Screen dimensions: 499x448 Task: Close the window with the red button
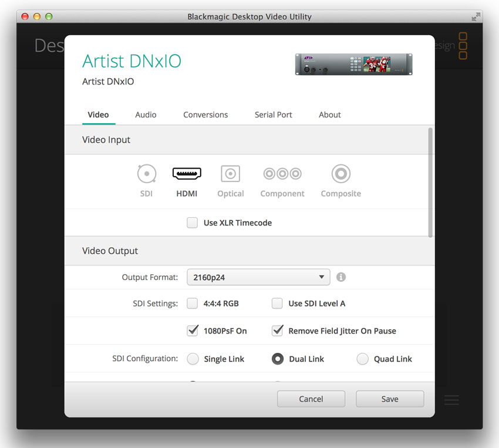tap(25, 16)
